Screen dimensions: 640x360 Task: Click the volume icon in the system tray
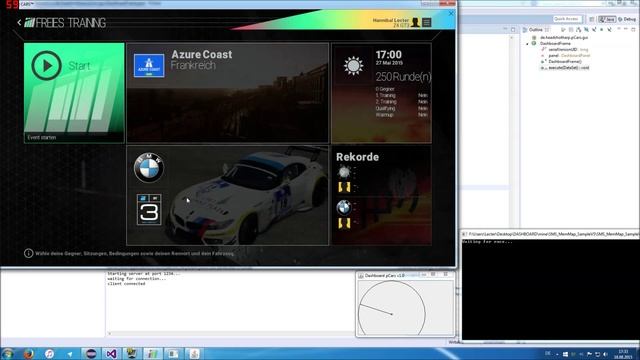[605, 354]
